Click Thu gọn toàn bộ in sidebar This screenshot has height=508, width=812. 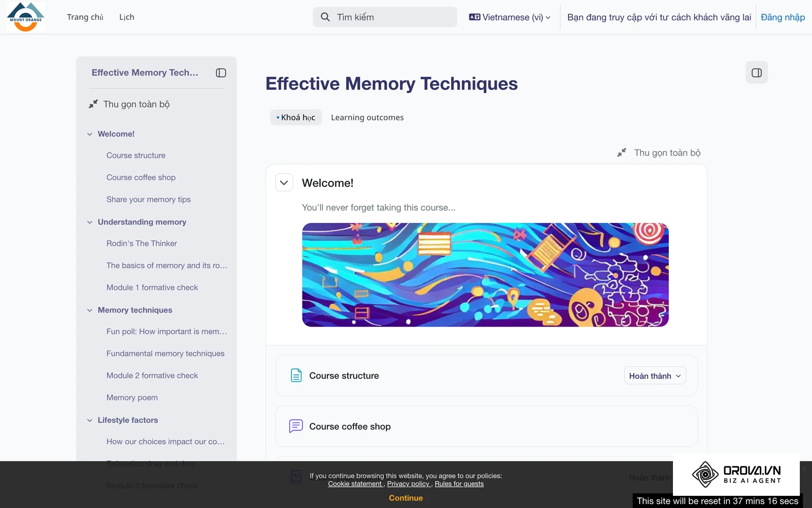pyautogui.click(x=137, y=104)
